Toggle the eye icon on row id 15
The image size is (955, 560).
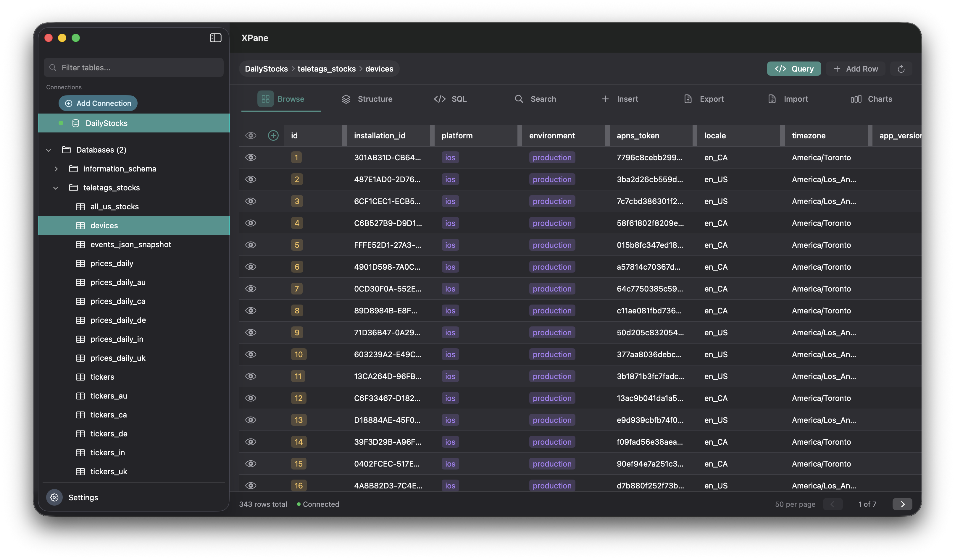point(251,464)
